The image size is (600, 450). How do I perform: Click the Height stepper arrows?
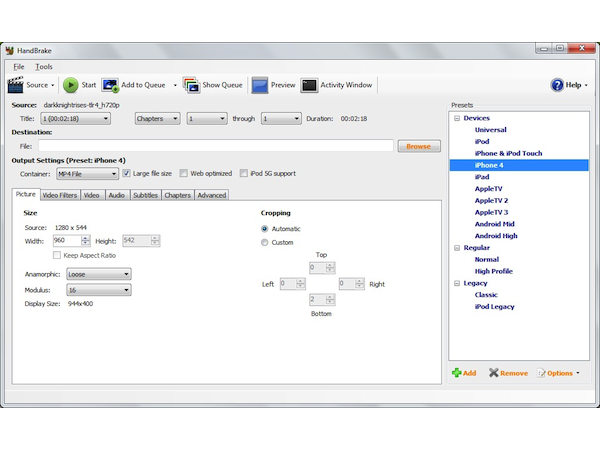[155, 241]
